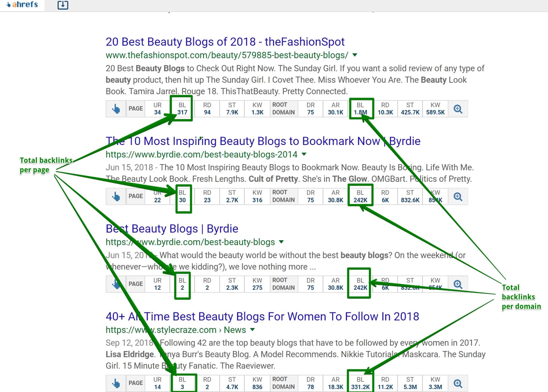Screen dimensions: 548x392
Task: Click UR 12 in Best Beauty Blogs Byrdie bar
Action: point(157,284)
